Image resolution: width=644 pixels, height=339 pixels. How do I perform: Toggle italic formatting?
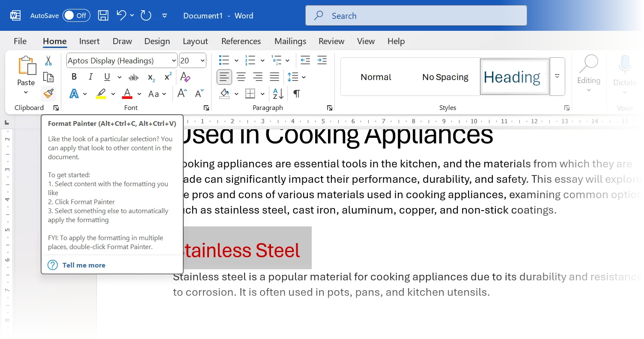pos(90,77)
